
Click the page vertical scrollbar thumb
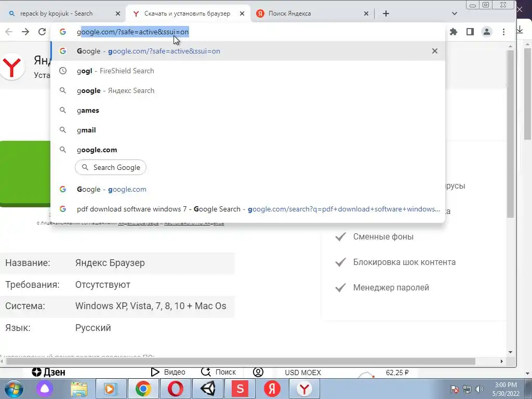click(510, 134)
